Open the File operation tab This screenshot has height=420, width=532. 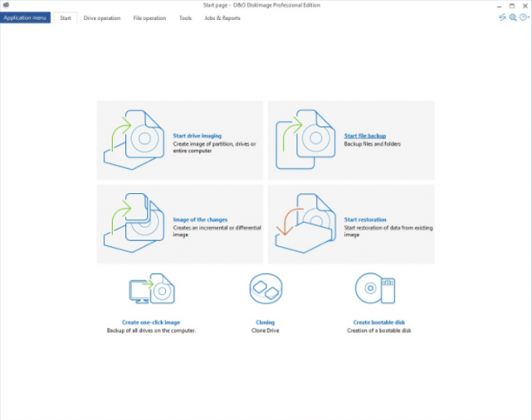150,18
